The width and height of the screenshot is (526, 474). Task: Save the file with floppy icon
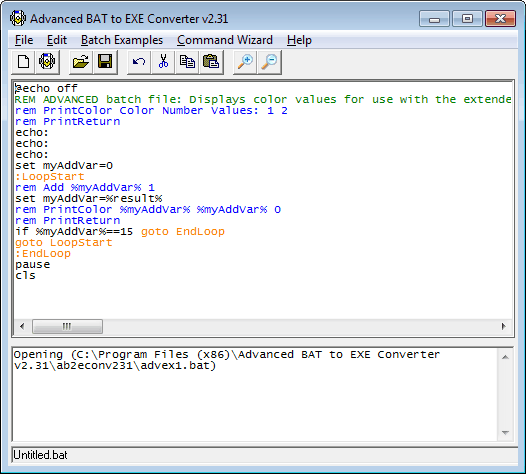click(x=105, y=62)
